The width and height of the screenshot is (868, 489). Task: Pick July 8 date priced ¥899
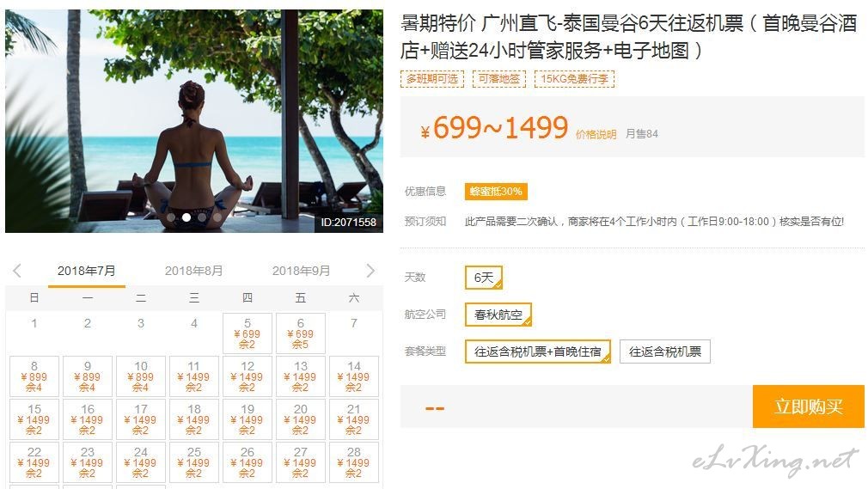pos(34,376)
